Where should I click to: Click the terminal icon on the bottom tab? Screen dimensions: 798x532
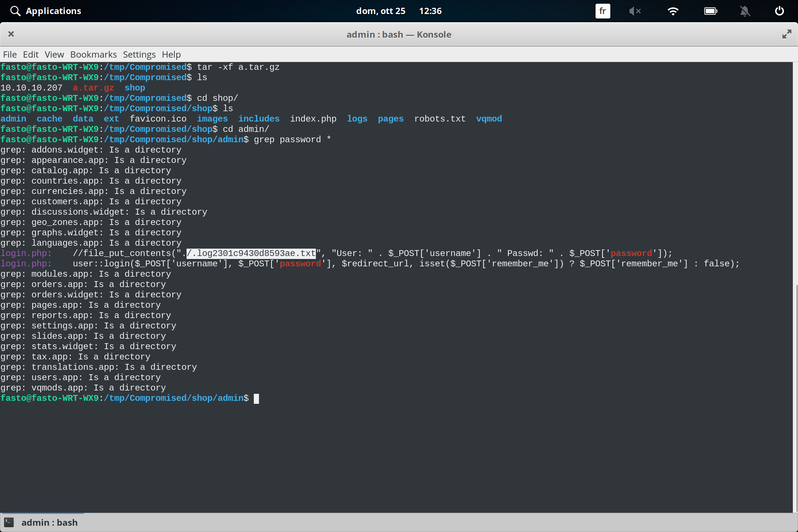[x=9, y=522]
